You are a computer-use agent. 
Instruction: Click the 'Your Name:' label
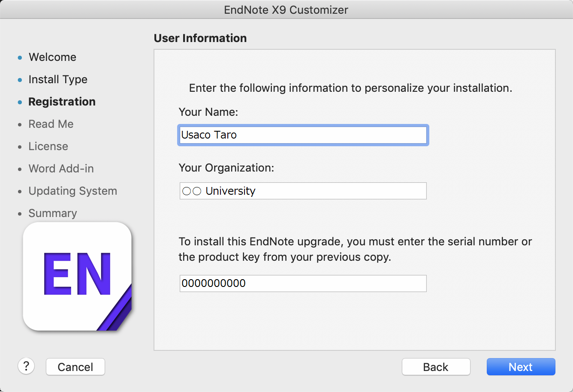(x=208, y=112)
